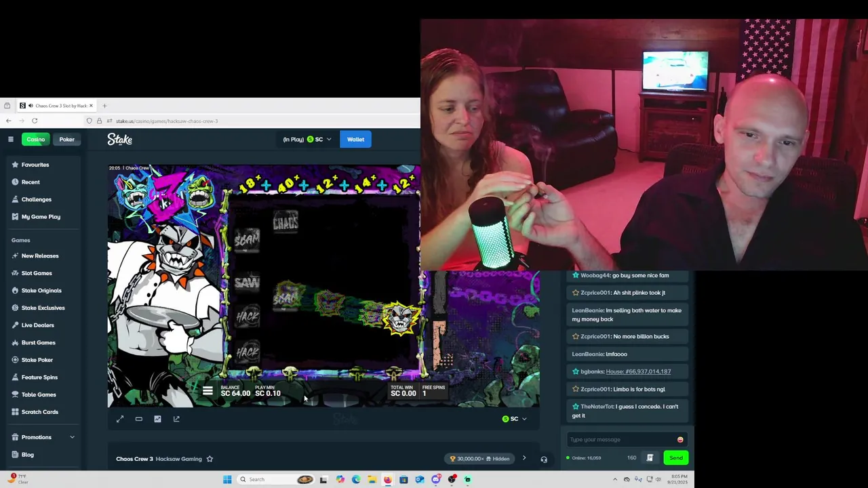Click the chat message input field
Screen dimensions: 868x488
pyautogui.click(x=622, y=439)
